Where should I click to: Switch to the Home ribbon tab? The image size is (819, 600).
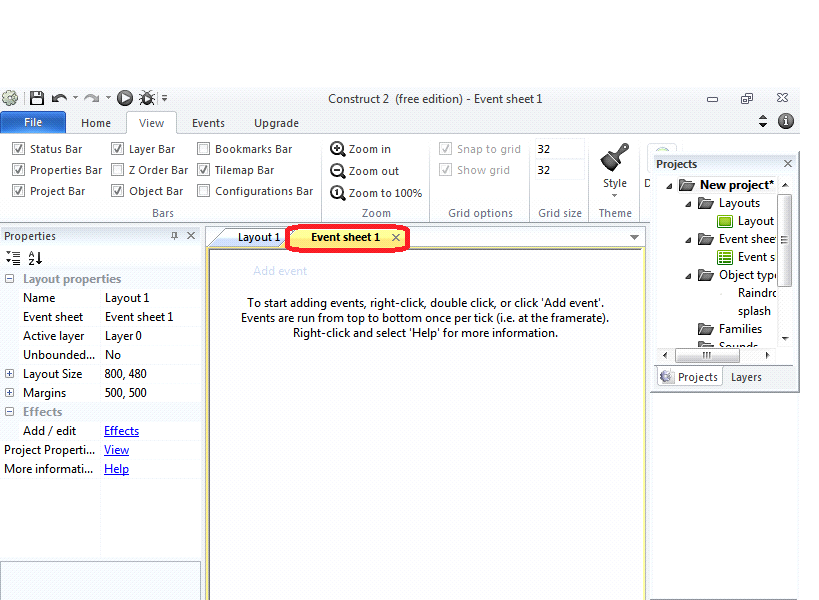(96, 123)
